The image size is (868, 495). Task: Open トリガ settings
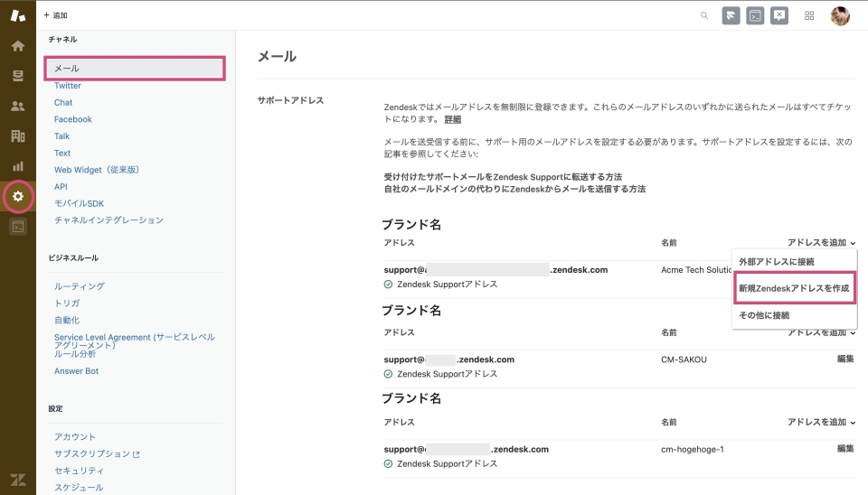coord(67,304)
